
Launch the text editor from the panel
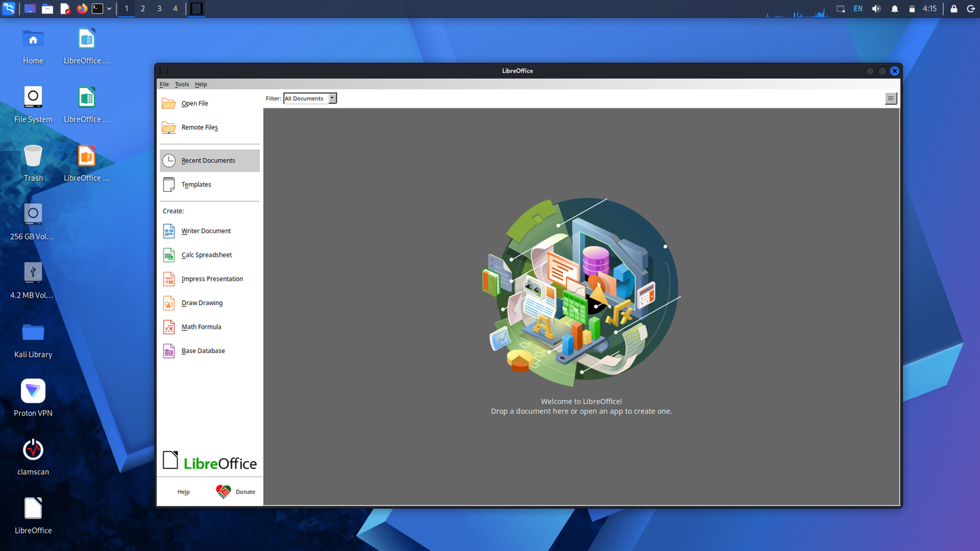pyautogui.click(x=65, y=9)
